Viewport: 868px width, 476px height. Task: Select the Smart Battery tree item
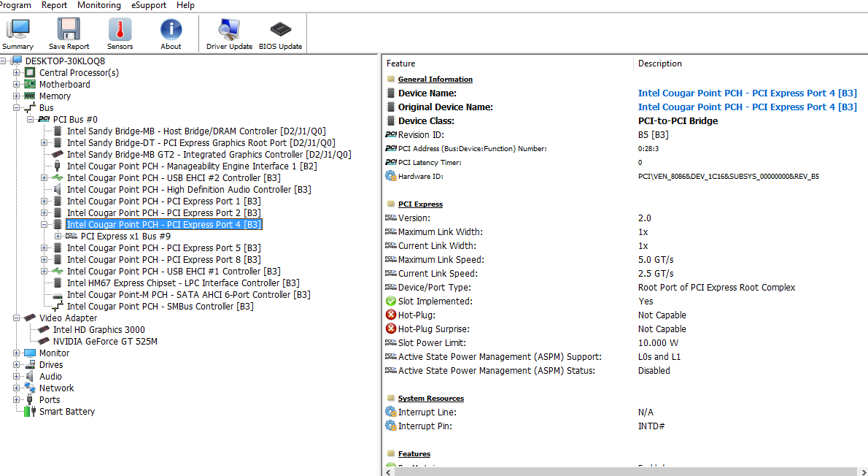point(67,411)
